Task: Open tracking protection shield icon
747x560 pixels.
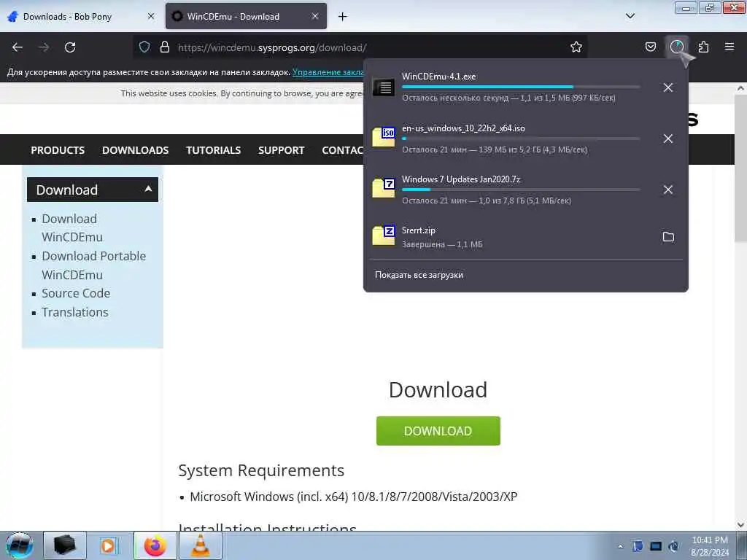Action: tap(144, 47)
